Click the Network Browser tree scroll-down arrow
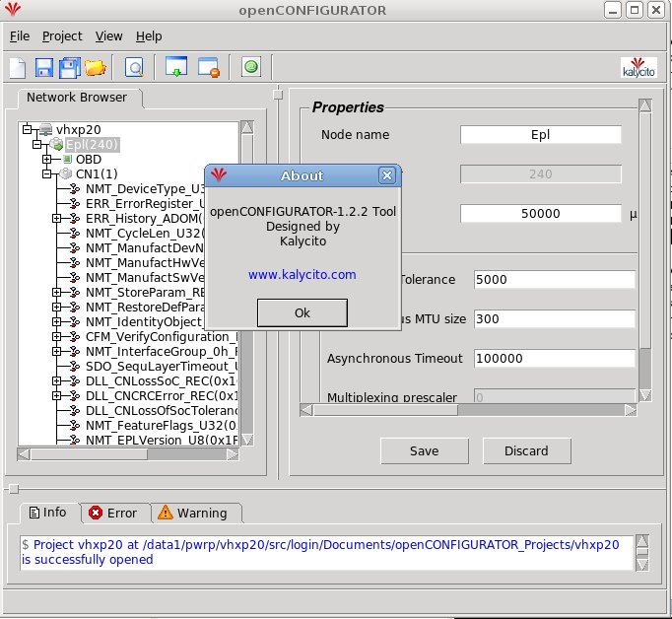 [247, 440]
